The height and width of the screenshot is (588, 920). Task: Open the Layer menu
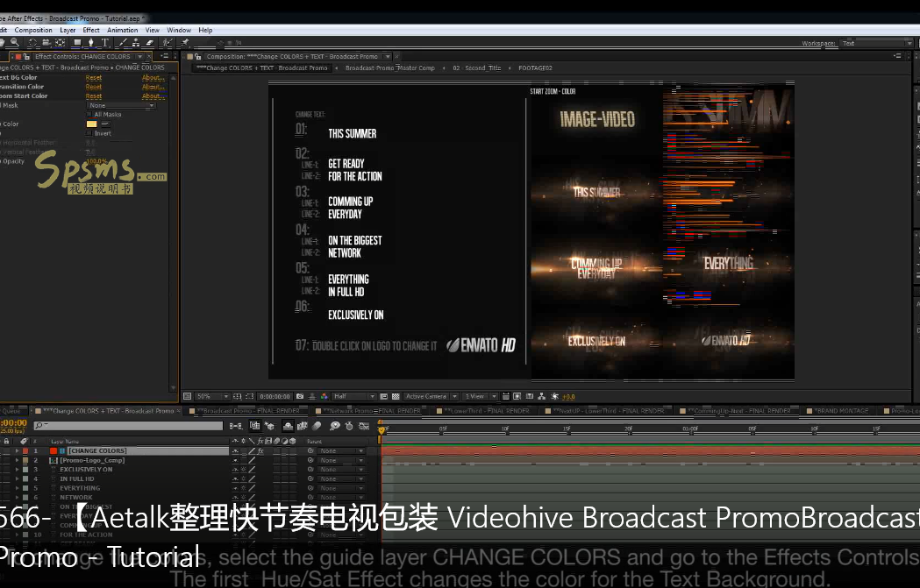tap(68, 30)
